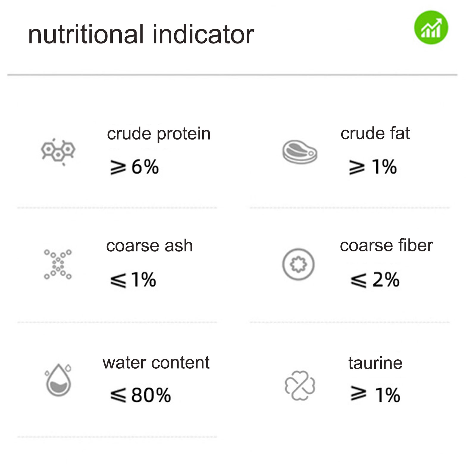The image size is (476, 476).
Task: Select the nutritional indicator heading
Action: pyautogui.click(x=141, y=35)
